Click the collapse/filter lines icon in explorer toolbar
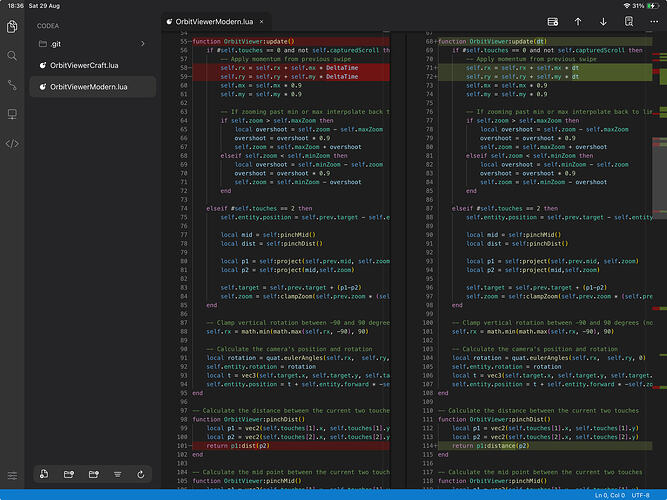The image size is (667, 500). coord(117,474)
